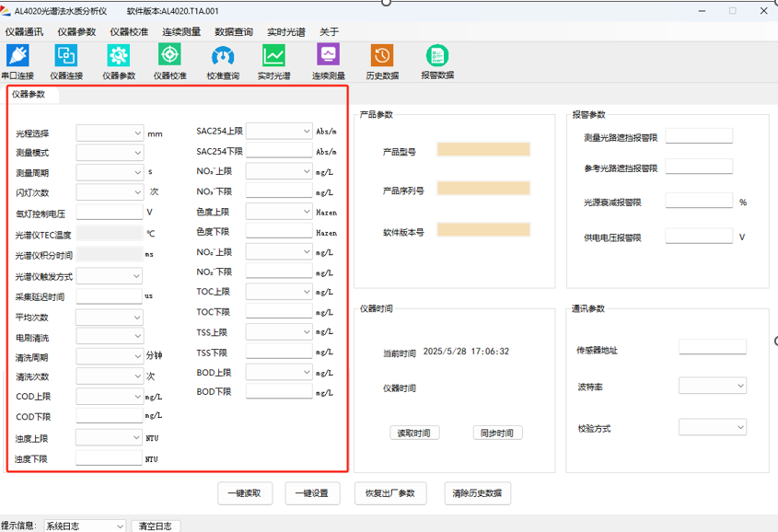Click the 恢复出厂参数 button
The image size is (778, 532).
click(x=390, y=493)
